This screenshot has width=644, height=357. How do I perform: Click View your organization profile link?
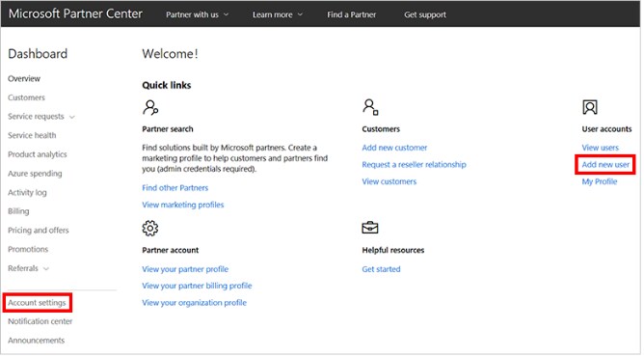(195, 302)
